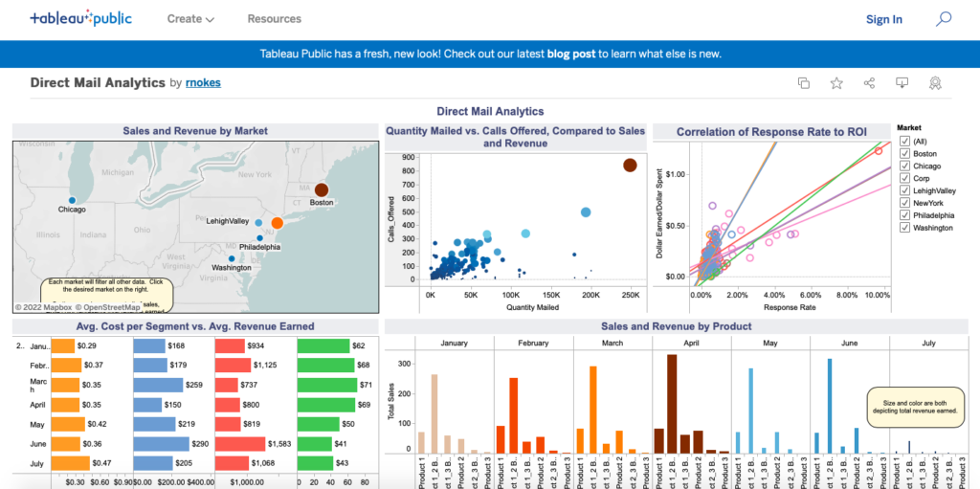The height and width of the screenshot is (489, 980).
Task: Open author rnokes profile link
Action: tap(203, 83)
